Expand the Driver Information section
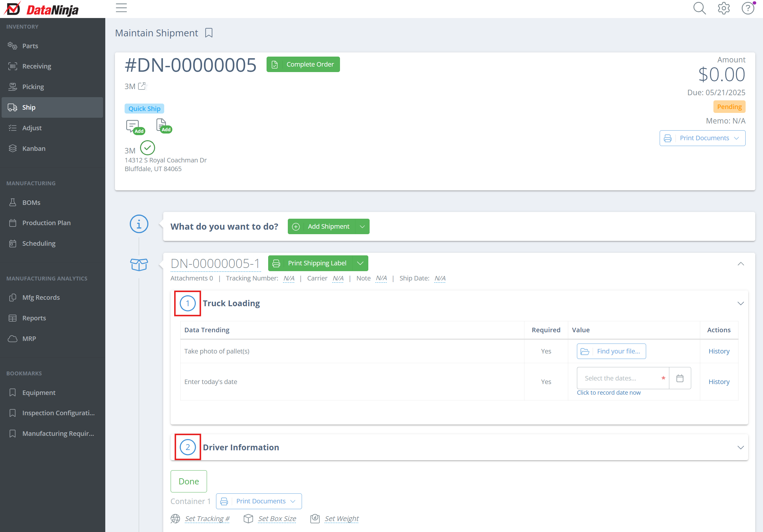763x532 pixels. click(x=740, y=447)
